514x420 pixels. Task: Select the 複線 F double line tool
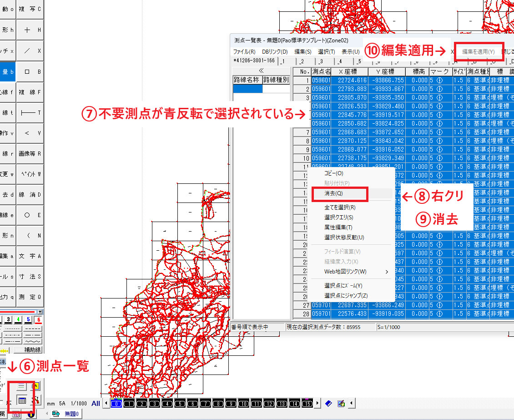30,92
